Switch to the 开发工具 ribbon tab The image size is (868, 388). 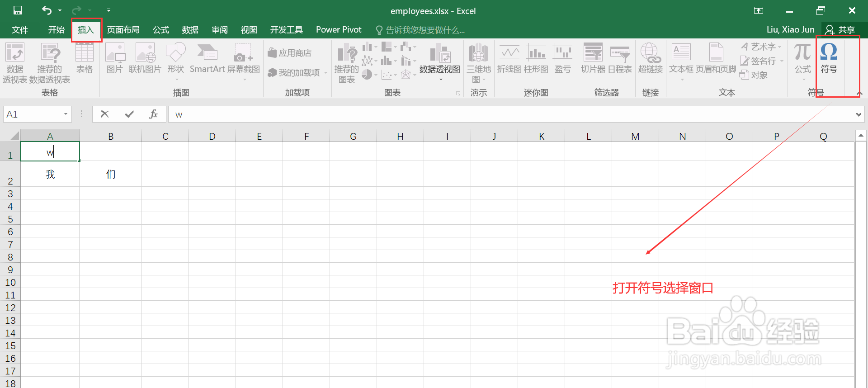point(287,30)
